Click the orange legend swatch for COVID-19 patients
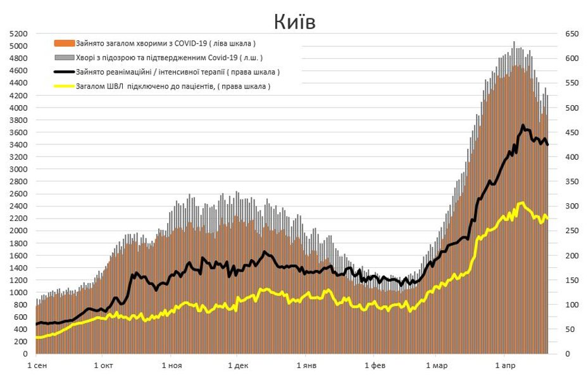The width and height of the screenshot is (588, 380). (x=65, y=43)
